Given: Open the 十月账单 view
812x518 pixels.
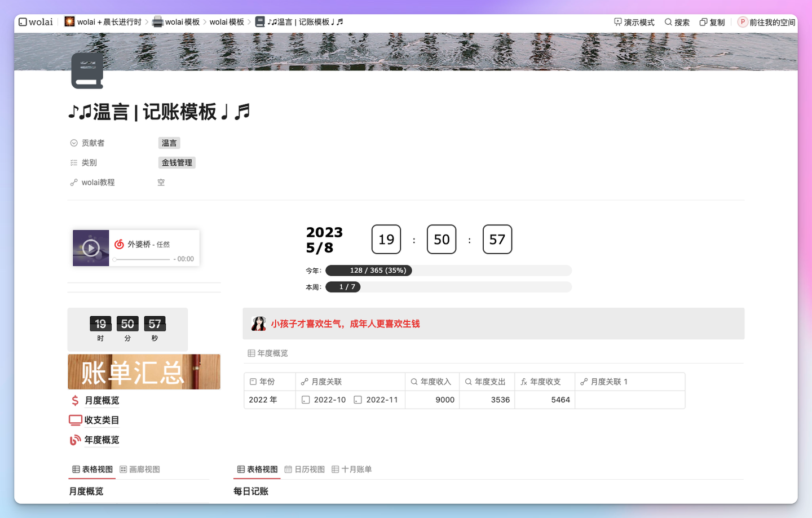Looking at the screenshot, I should (351, 469).
